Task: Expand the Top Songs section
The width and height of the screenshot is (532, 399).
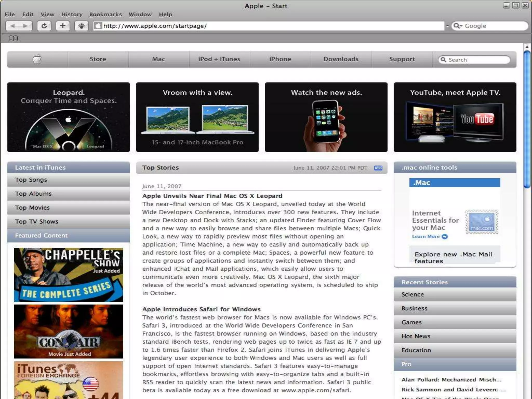Action: (69, 180)
